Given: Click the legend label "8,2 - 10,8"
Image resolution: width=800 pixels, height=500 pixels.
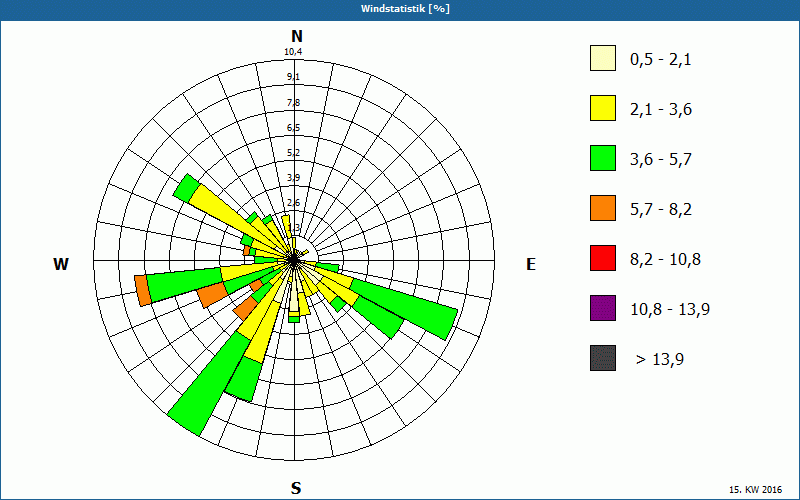Looking at the screenshot, I should click(665, 260).
